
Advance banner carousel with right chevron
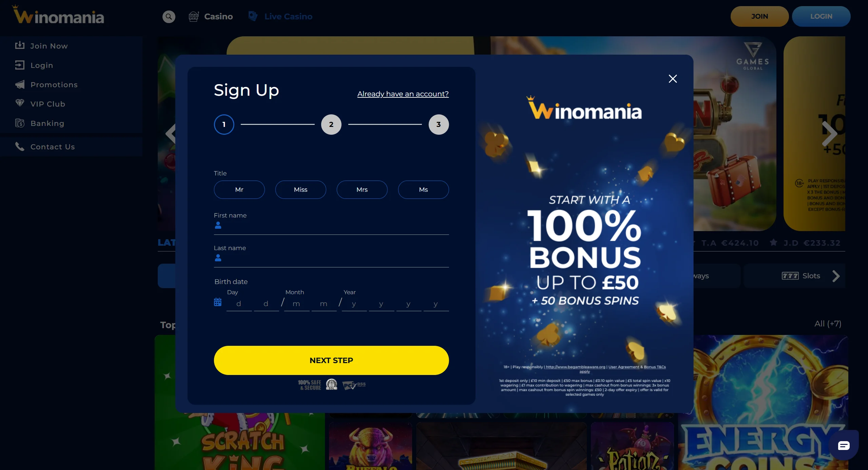tap(830, 134)
